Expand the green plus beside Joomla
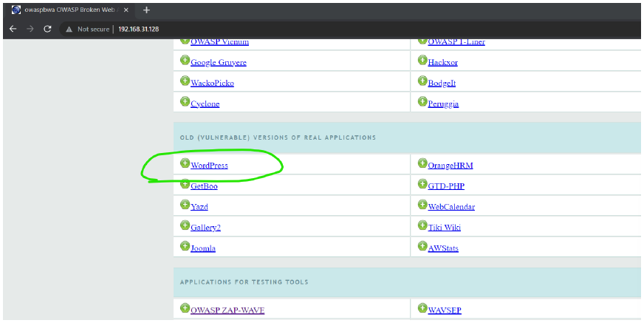Image resolution: width=644 pixels, height=323 pixels. coord(185,246)
